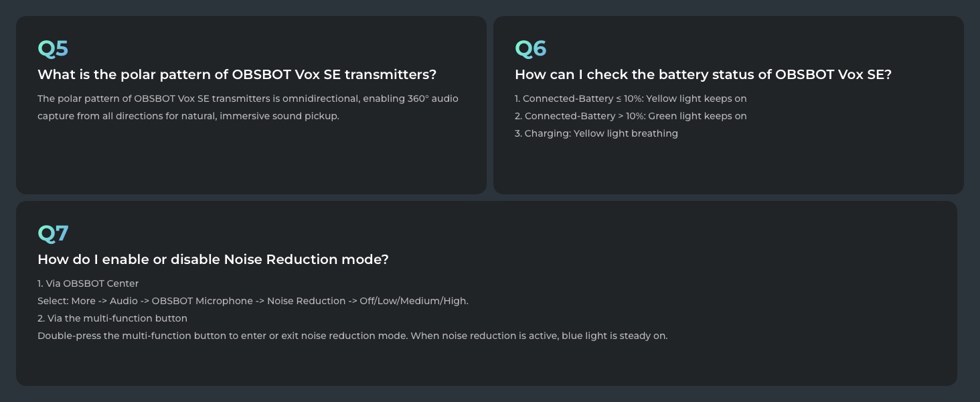Screen dimensions: 980x402
Task: Click the omnidirectional polar pattern answer text
Action: [x=248, y=99]
